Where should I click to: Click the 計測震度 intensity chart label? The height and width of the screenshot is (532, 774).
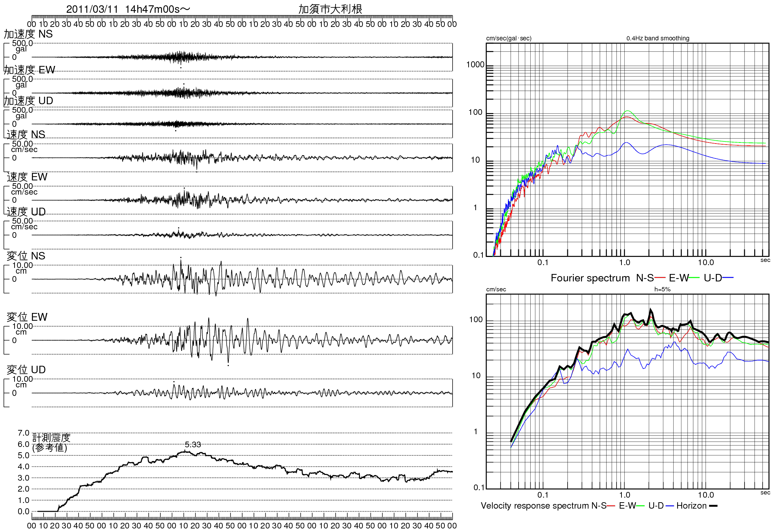51,438
